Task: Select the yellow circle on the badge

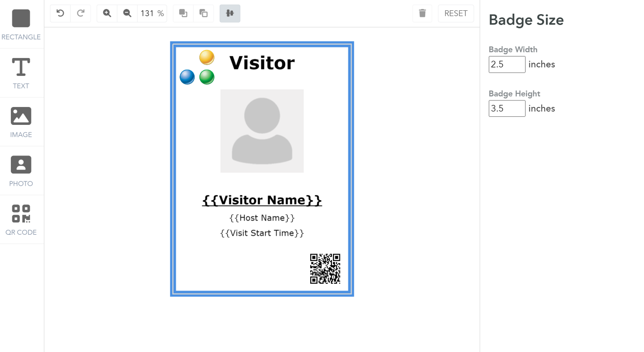Action: [207, 57]
